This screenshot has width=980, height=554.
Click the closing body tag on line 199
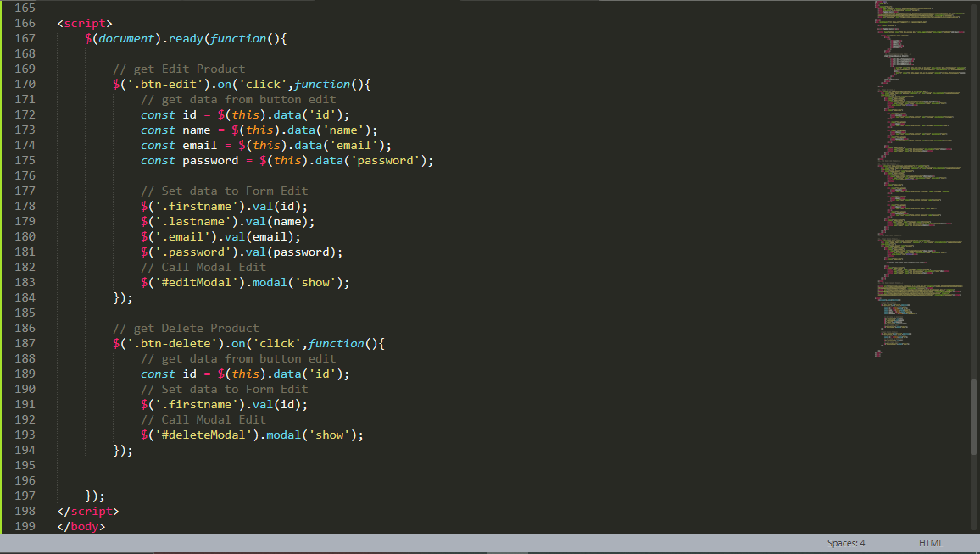[81, 527]
